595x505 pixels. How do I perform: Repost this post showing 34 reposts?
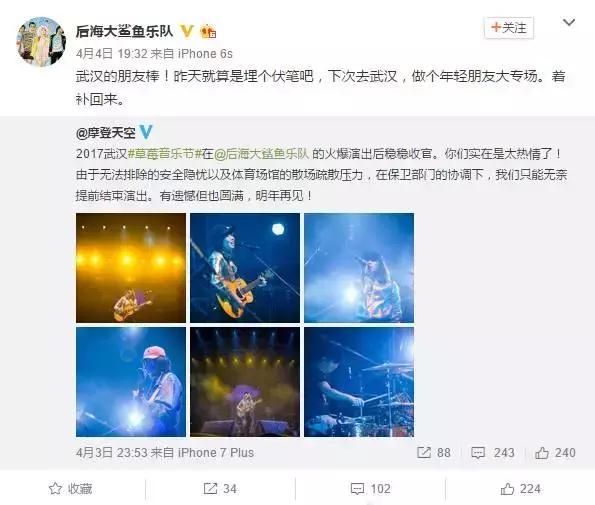220,489
